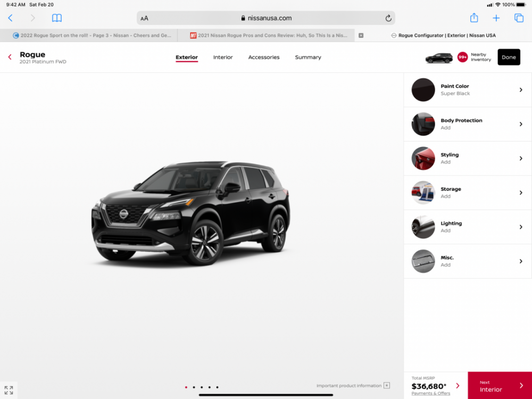This screenshot has width=532, height=399.
Task: Select the Super Black paint color swatch
Action: [423, 90]
